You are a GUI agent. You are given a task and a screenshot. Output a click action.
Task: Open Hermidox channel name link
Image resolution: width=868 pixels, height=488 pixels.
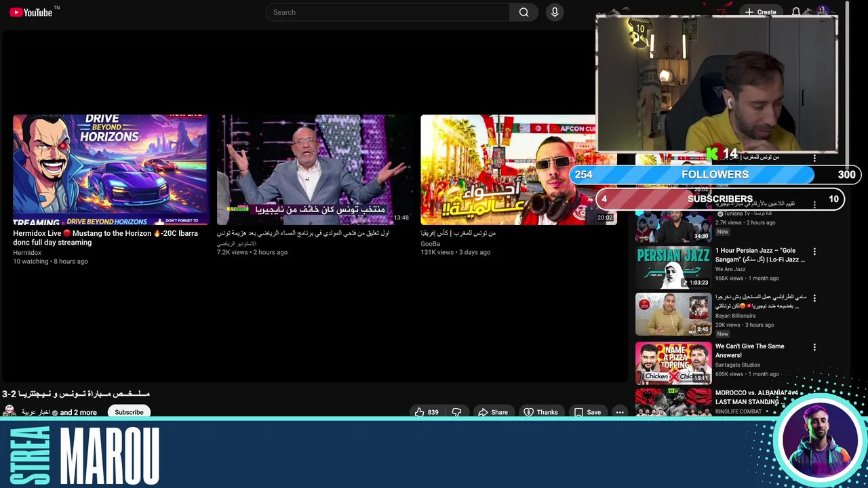pyautogui.click(x=27, y=253)
